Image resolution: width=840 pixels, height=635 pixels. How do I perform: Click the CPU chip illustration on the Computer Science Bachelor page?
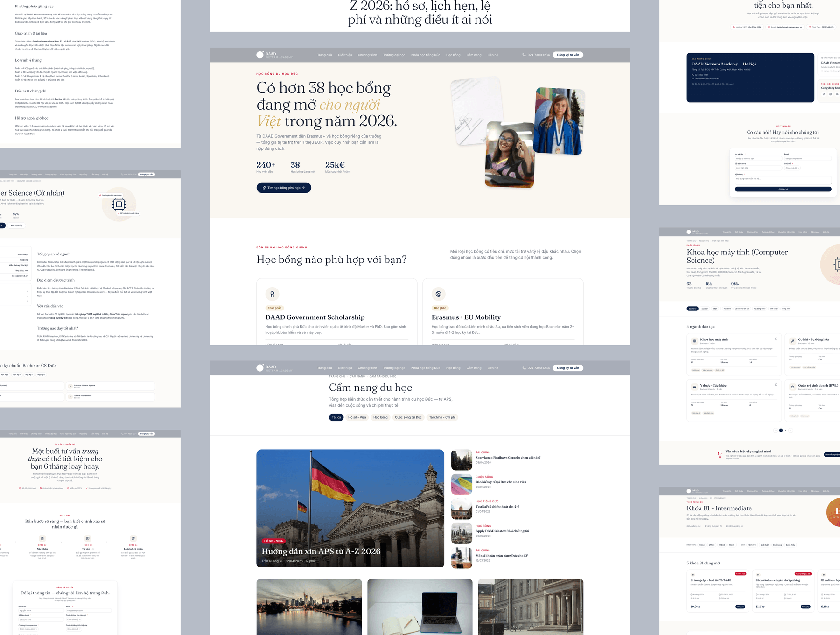tap(119, 204)
